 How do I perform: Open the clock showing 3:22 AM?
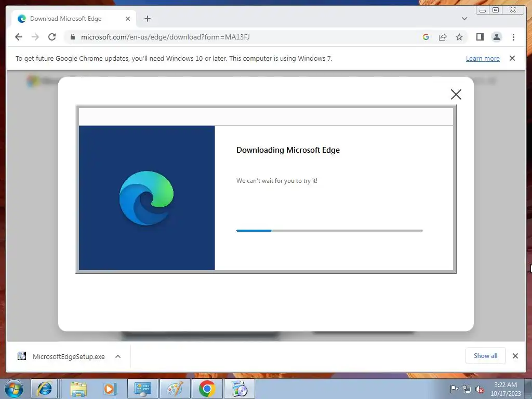pos(506,389)
